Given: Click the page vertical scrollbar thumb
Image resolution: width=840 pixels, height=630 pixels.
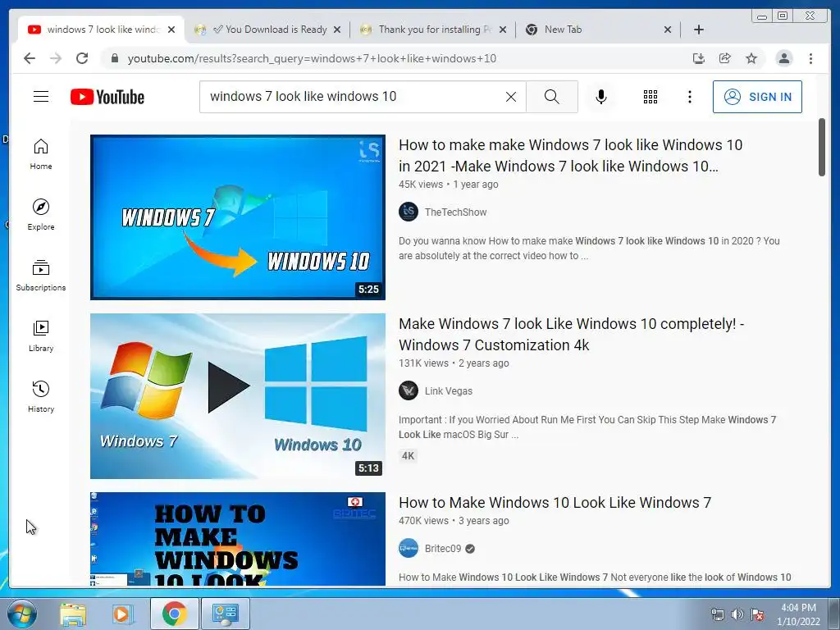Looking at the screenshot, I should click(x=822, y=148).
